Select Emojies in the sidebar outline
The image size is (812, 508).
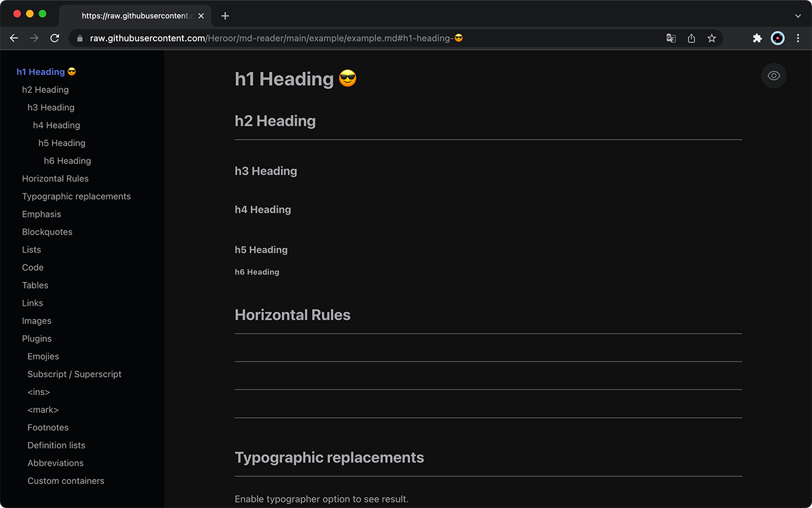pos(43,356)
